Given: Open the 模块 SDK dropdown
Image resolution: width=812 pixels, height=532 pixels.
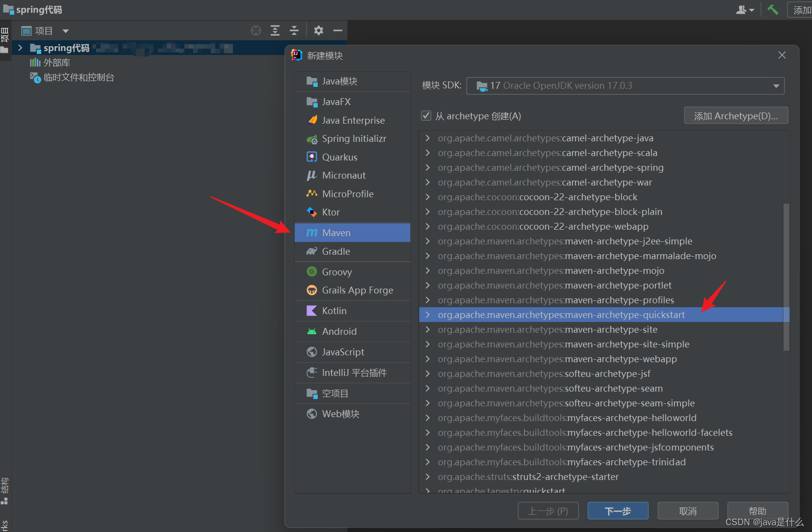Looking at the screenshot, I should (625, 86).
